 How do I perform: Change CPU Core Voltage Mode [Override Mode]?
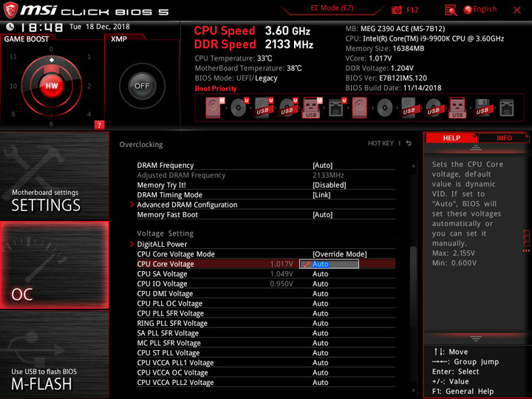click(x=340, y=253)
